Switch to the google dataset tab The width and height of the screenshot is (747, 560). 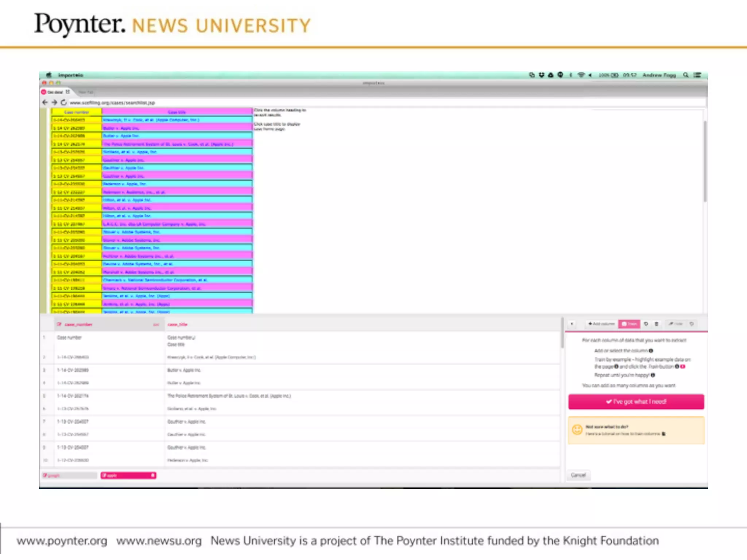(69, 475)
